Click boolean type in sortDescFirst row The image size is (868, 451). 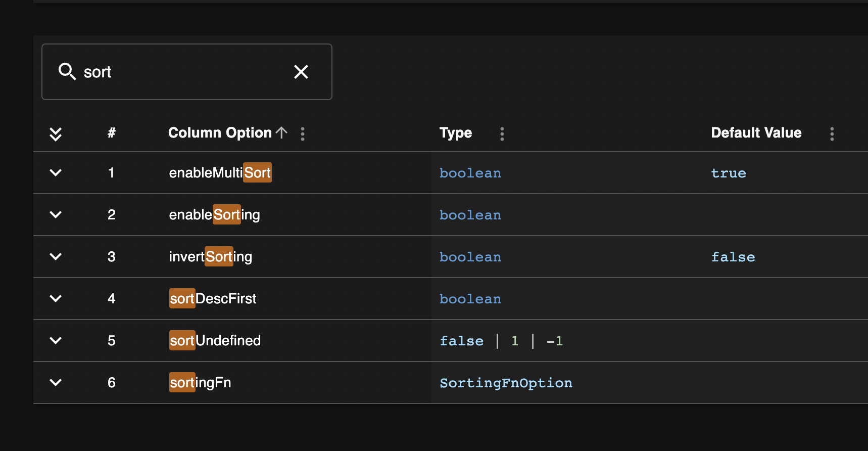[470, 299]
